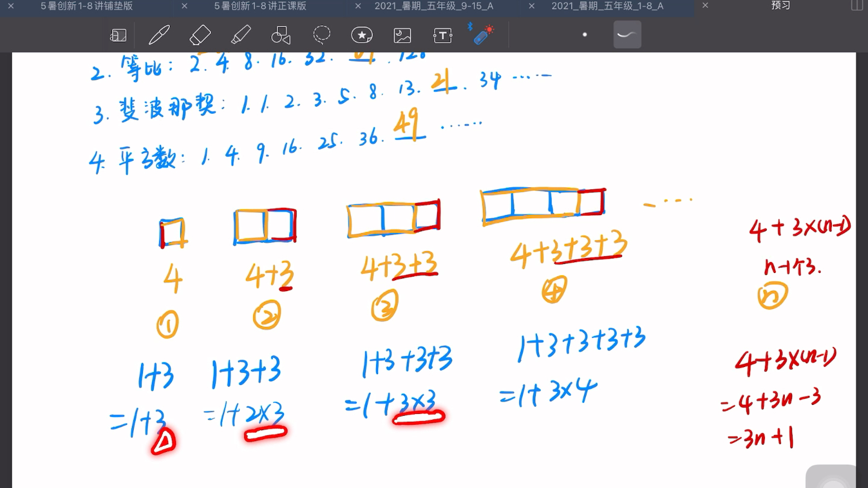Viewport: 868px width, 488px height.
Task: Open the Shapes drawing tool
Action: [281, 35]
